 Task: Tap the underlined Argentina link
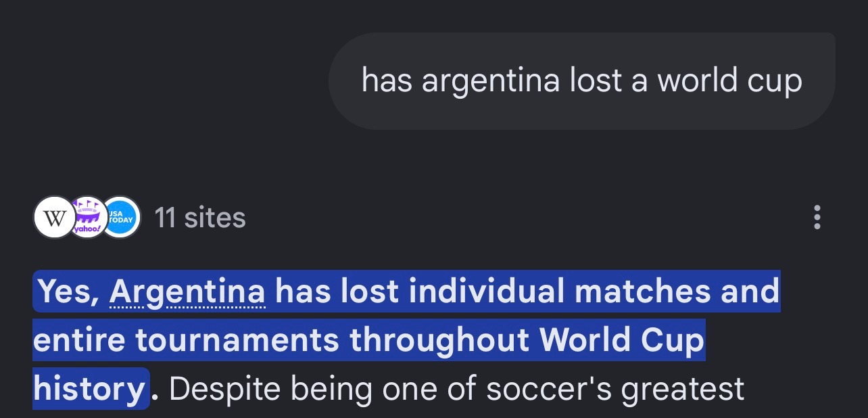(187, 292)
